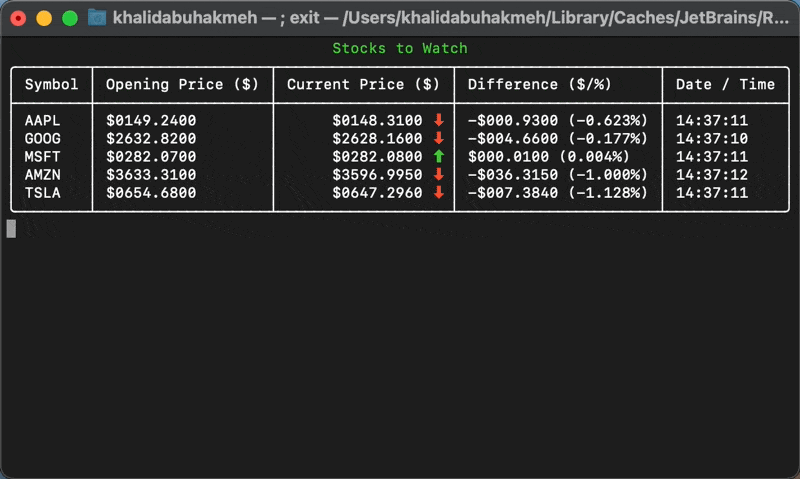This screenshot has height=479, width=800.
Task: Select the GOOG symbol cell
Action: (x=42, y=138)
